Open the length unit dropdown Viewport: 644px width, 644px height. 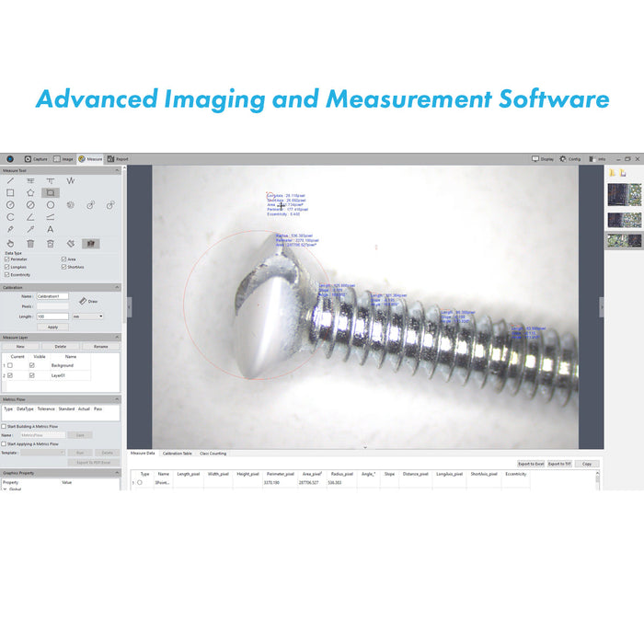[x=87, y=316]
